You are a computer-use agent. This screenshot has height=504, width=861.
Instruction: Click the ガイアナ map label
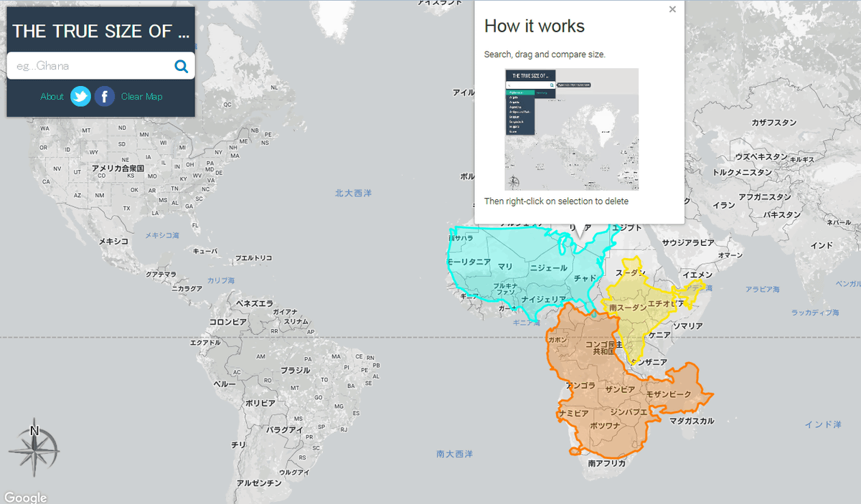[x=285, y=312]
